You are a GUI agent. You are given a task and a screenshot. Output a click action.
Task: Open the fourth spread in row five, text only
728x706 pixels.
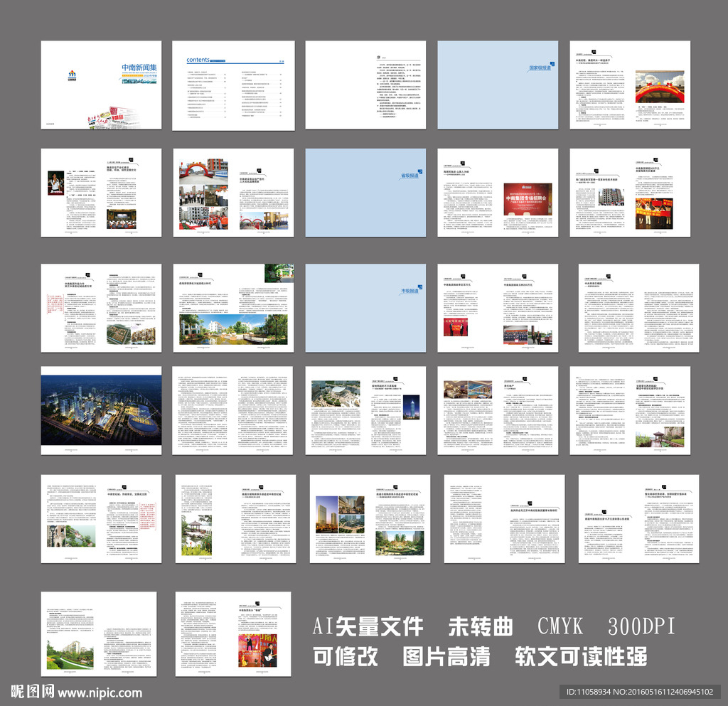click(x=504, y=519)
